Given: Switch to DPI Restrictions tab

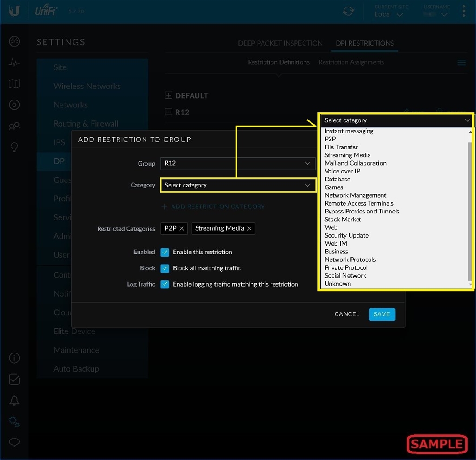Looking at the screenshot, I should (x=364, y=43).
